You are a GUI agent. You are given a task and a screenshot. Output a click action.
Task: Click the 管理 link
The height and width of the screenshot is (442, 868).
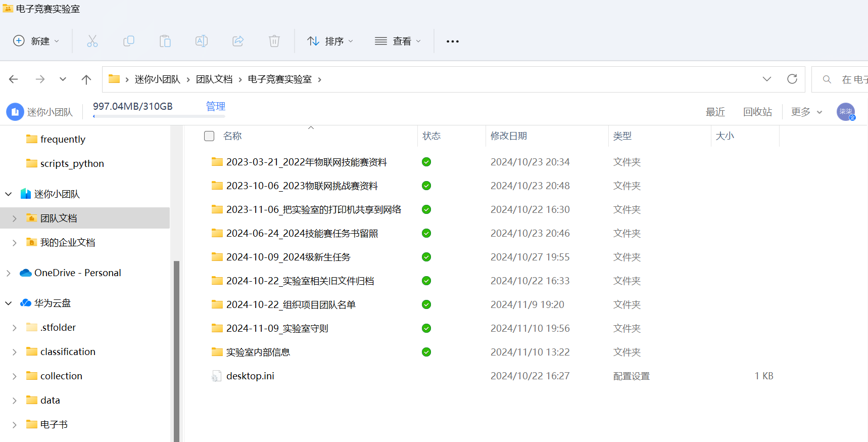coord(216,106)
